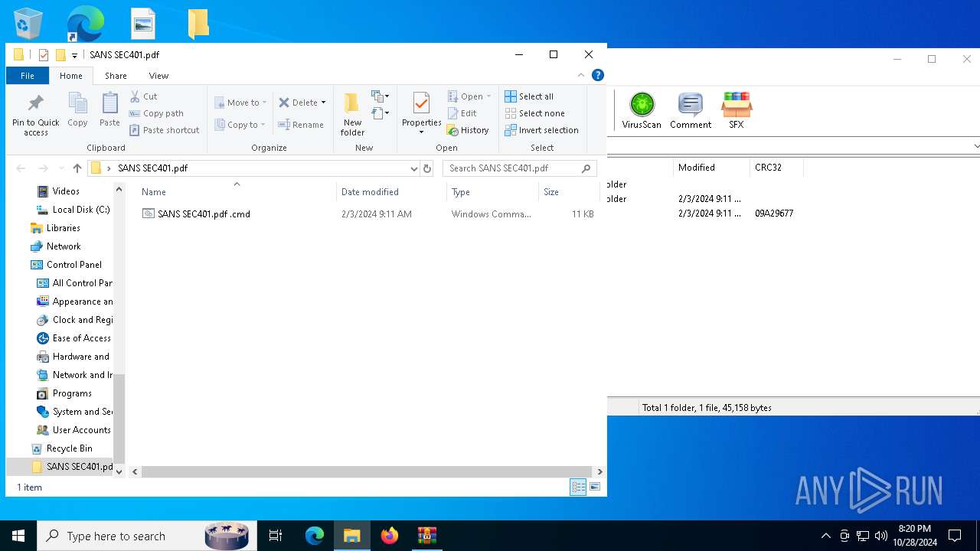Expand address bar history dropdown
This screenshot has width=980, height=551.
pos(413,168)
